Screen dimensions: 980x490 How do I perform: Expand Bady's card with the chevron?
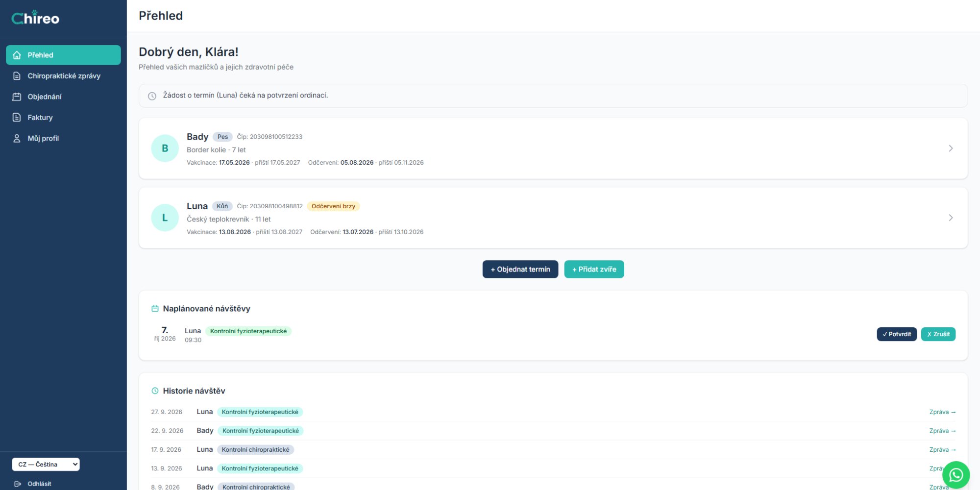[x=951, y=148]
